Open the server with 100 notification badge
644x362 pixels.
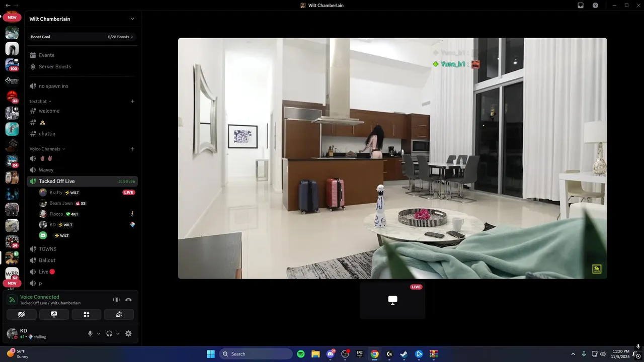point(12,64)
